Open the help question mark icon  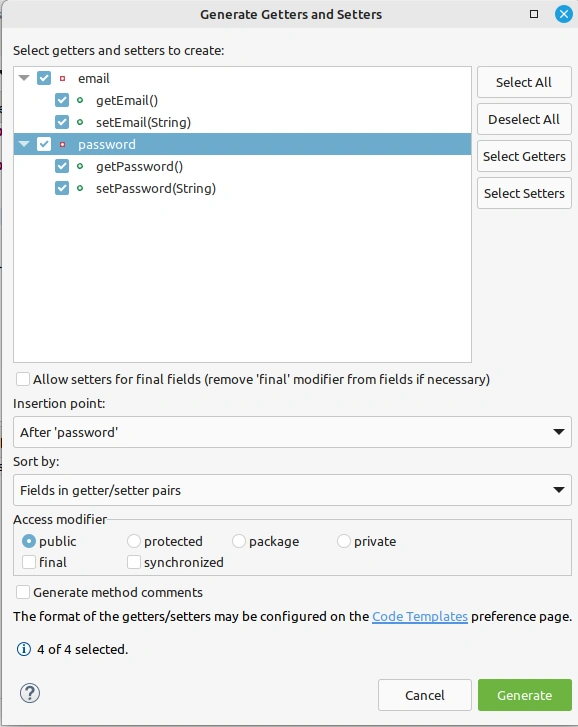30,693
